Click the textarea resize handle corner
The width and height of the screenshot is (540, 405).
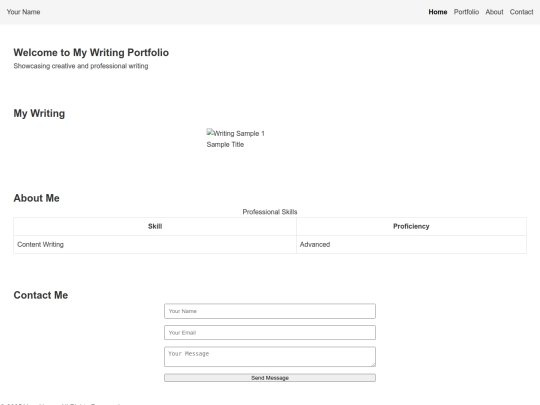(x=373, y=364)
